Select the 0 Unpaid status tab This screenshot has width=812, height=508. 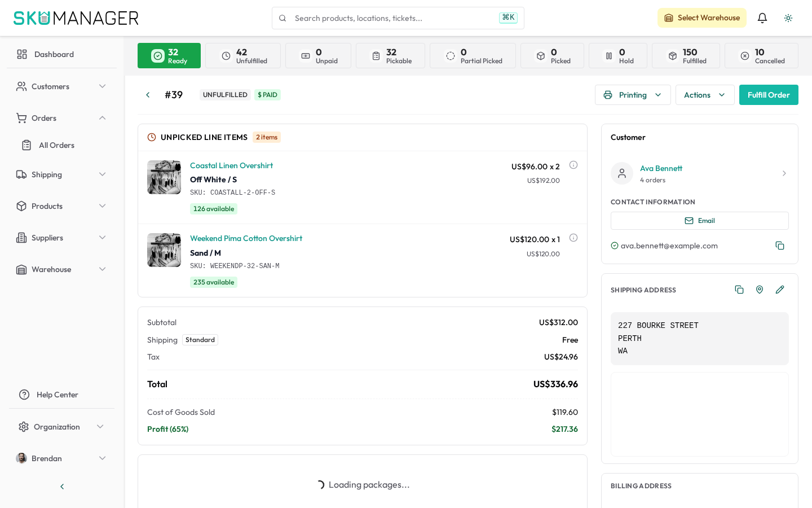coord(318,56)
